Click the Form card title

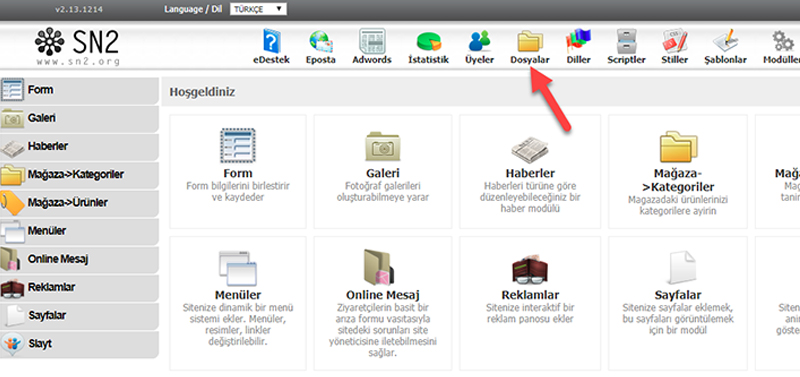(238, 173)
